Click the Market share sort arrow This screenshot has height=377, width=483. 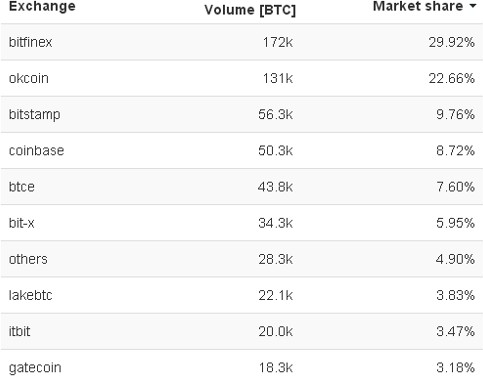(x=472, y=7)
